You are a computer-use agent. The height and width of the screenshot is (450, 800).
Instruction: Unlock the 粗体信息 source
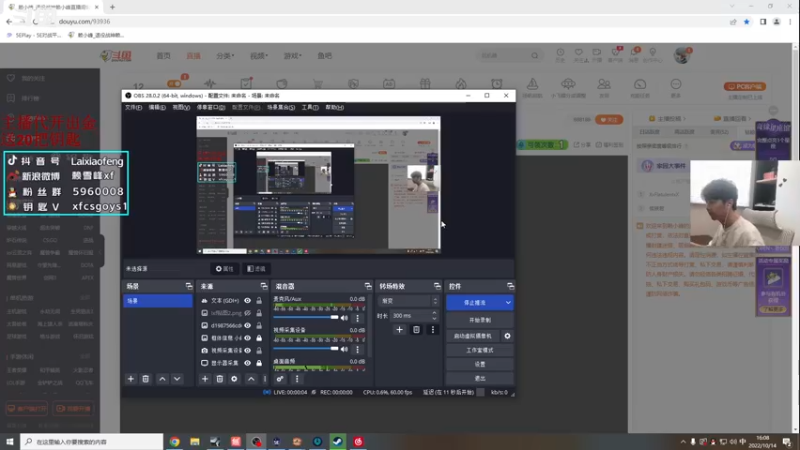(259, 338)
